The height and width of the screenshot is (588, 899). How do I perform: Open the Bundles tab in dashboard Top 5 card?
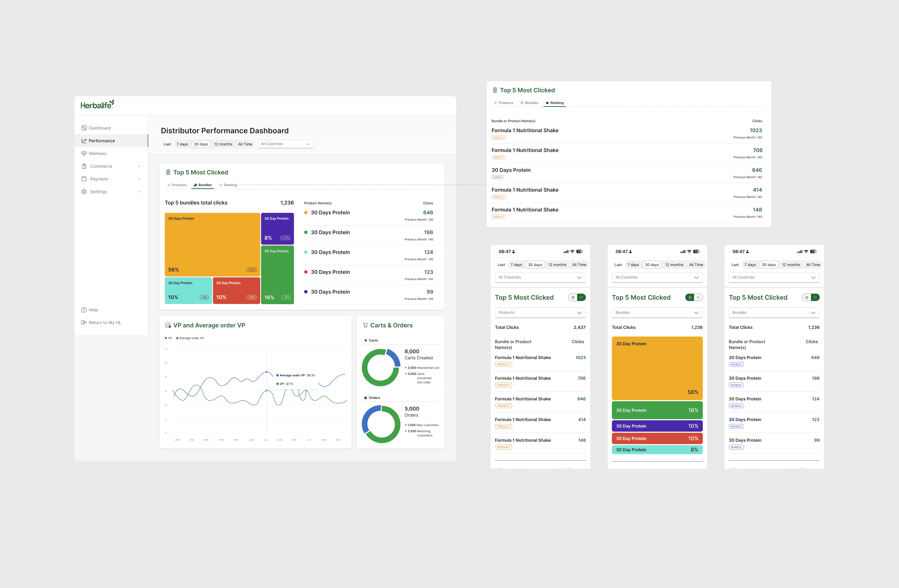click(x=203, y=185)
